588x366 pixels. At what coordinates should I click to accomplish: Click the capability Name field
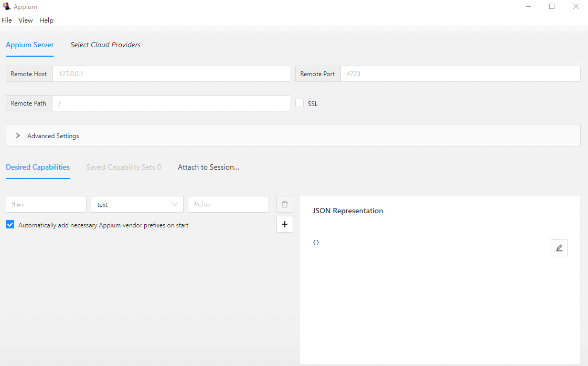[x=46, y=204]
